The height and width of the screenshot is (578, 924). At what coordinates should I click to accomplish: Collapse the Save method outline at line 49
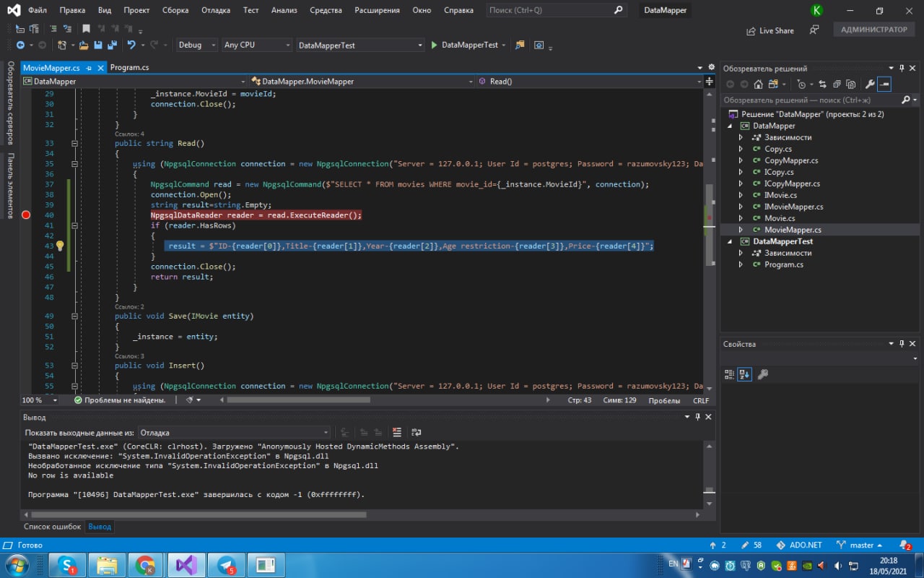(74, 316)
